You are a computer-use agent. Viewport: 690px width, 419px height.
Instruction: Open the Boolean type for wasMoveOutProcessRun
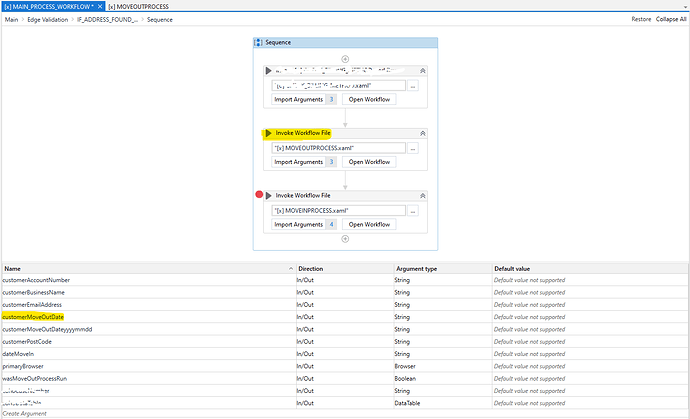click(443, 379)
